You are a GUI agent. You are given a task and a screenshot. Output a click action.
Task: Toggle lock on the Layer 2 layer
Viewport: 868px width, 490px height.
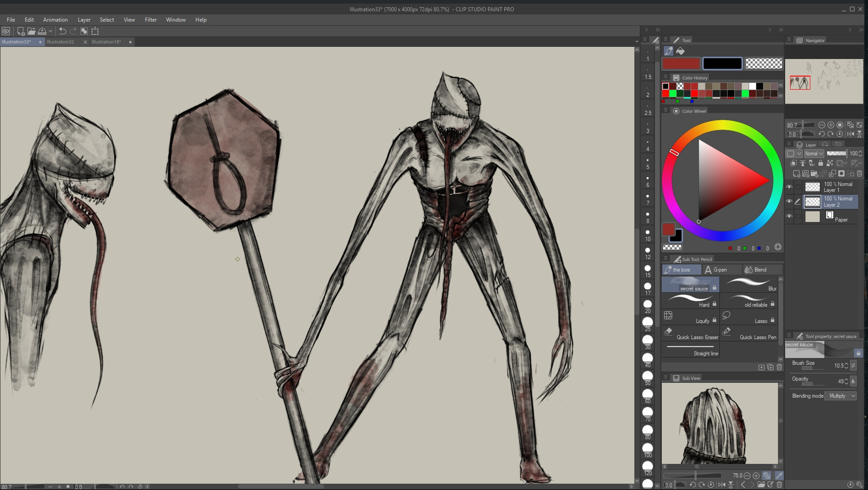pos(821,163)
